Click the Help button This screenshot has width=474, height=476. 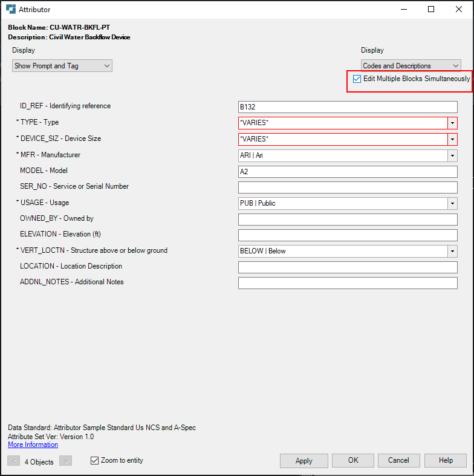click(446, 461)
